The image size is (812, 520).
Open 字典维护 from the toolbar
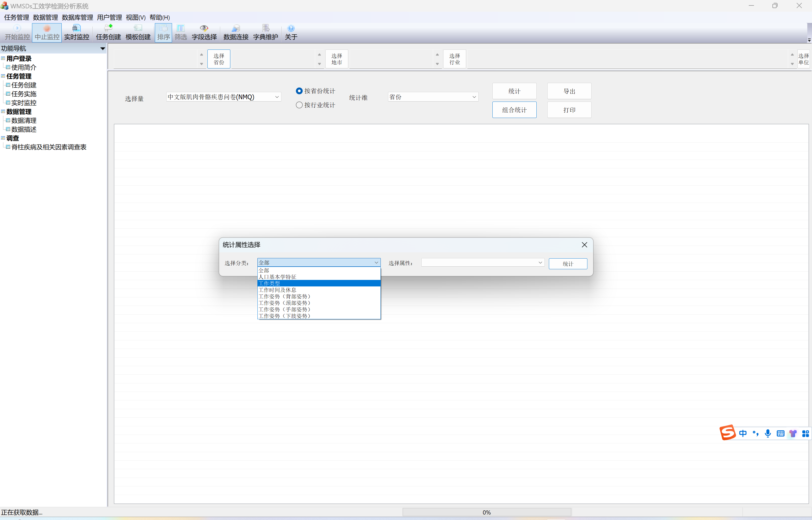point(266,33)
